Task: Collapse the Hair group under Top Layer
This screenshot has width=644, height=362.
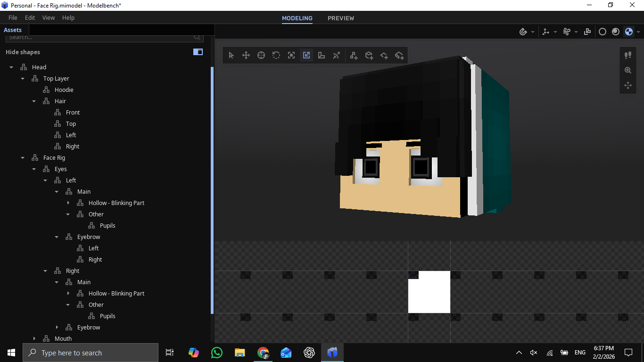Action: pos(33,101)
